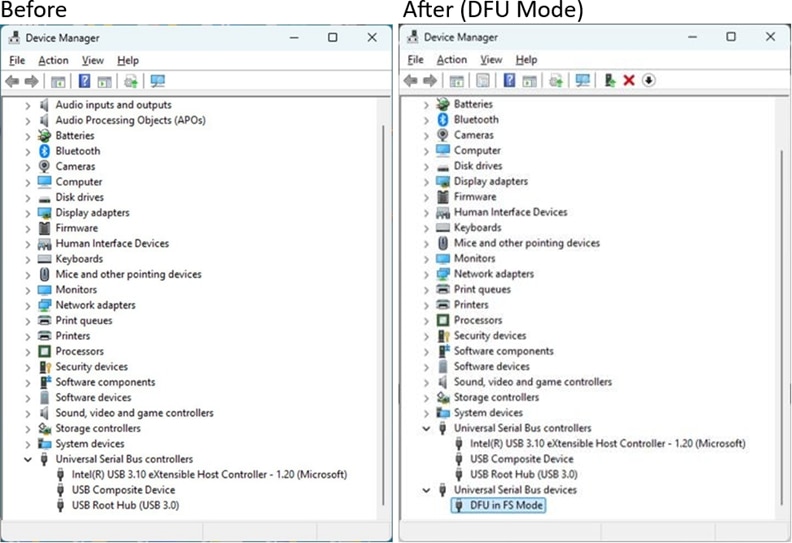
Task: Select Human Interface Devices in right window
Action: click(510, 212)
